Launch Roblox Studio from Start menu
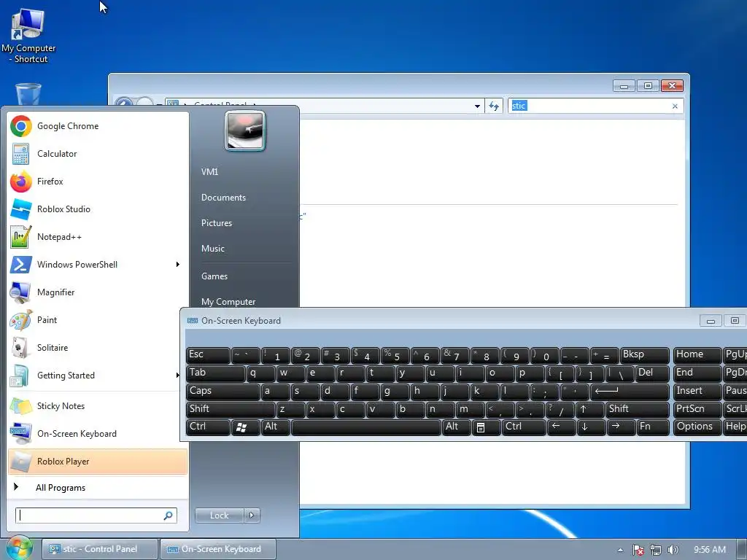 [98, 209]
